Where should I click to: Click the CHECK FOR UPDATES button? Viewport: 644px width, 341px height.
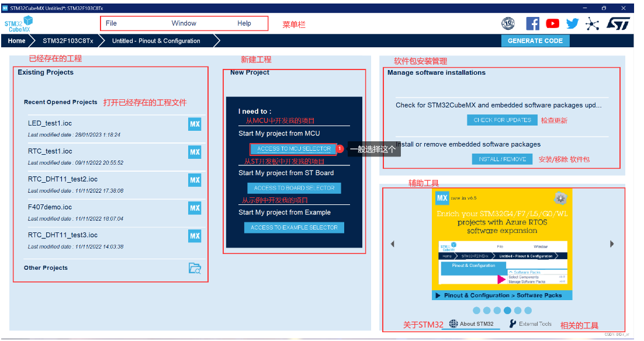[502, 120]
